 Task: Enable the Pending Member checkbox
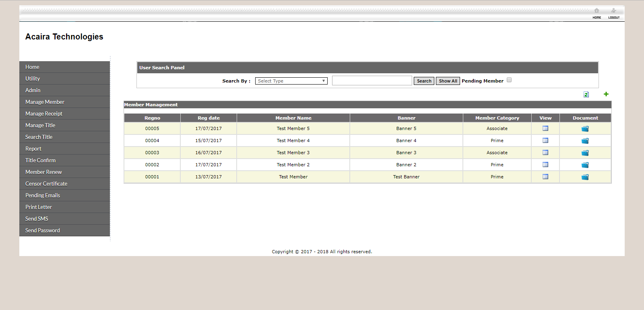509,80
